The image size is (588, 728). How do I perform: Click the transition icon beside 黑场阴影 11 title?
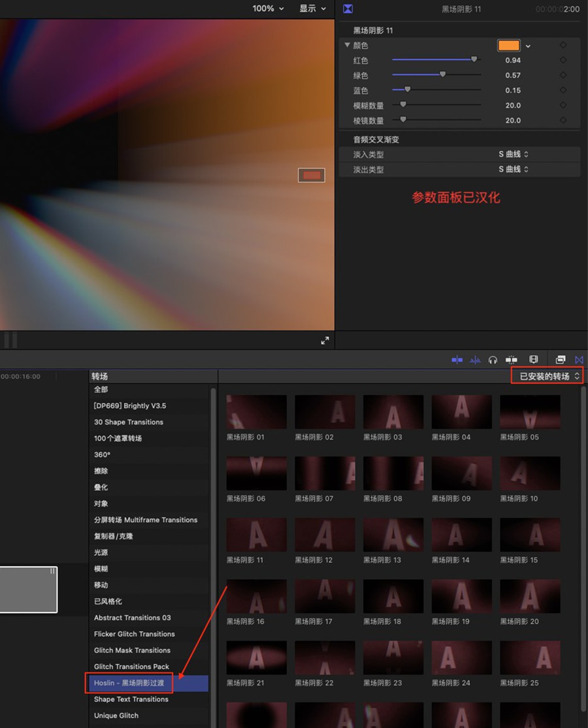(348, 8)
